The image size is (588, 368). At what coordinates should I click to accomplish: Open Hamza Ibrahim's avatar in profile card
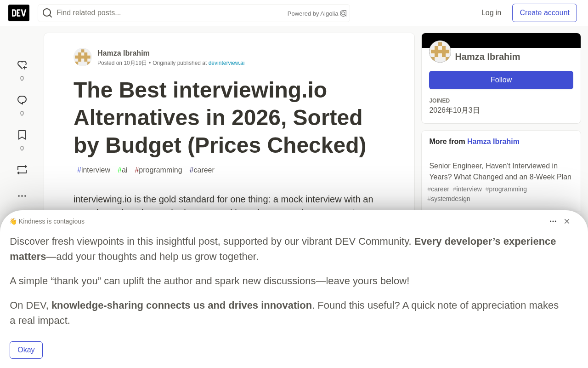point(440,52)
